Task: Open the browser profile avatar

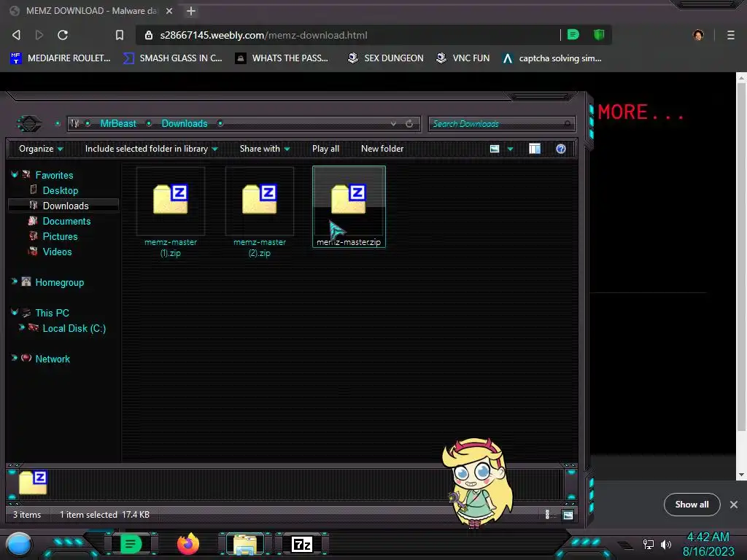Action: (x=698, y=35)
